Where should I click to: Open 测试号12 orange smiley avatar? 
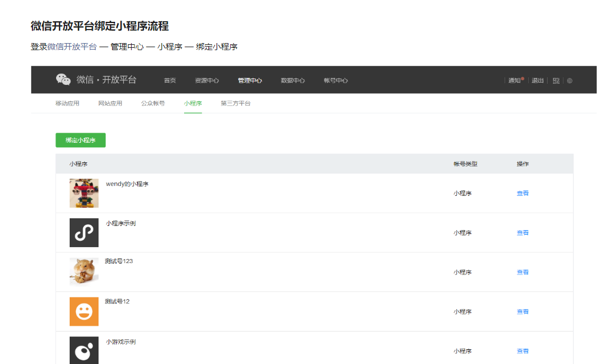click(x=84, y=311)
